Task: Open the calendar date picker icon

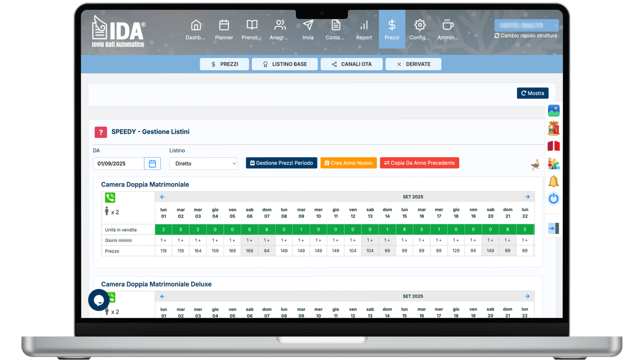Action: click(152, 163)
